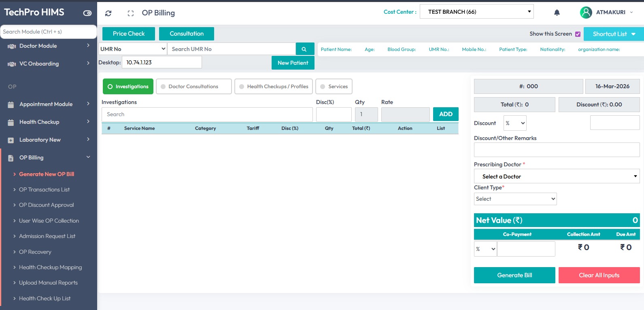Open the notifications bell
The image size is (644, 310).
pyautogui.click(x=557, y=13)
